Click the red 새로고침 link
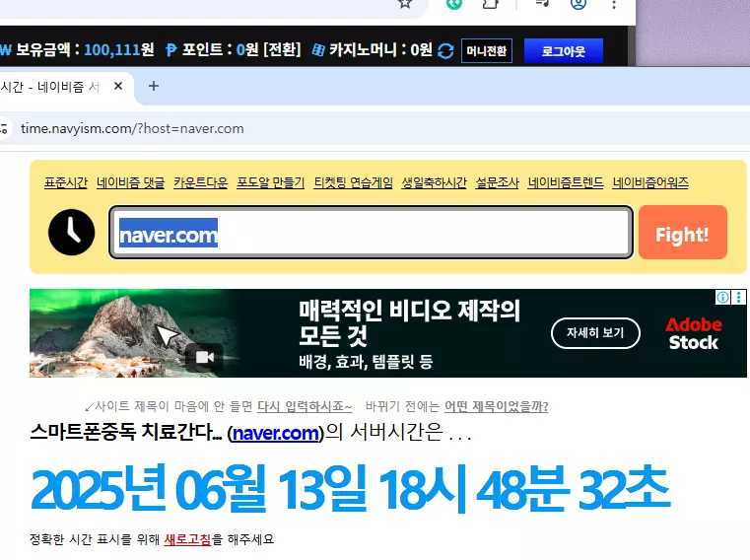750x560 pixels. pyautogui.click(x=187, y=539)
